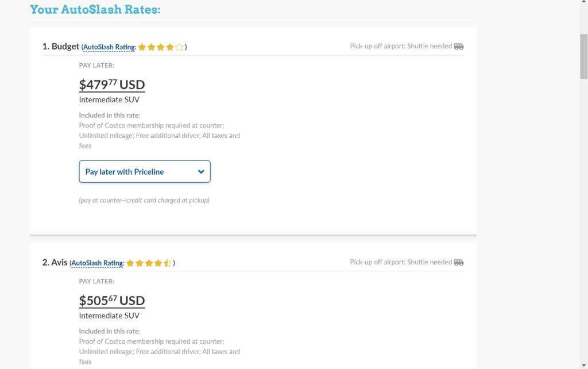
Task: Click the scrollbar's down arrow
Action: point(583,365)
